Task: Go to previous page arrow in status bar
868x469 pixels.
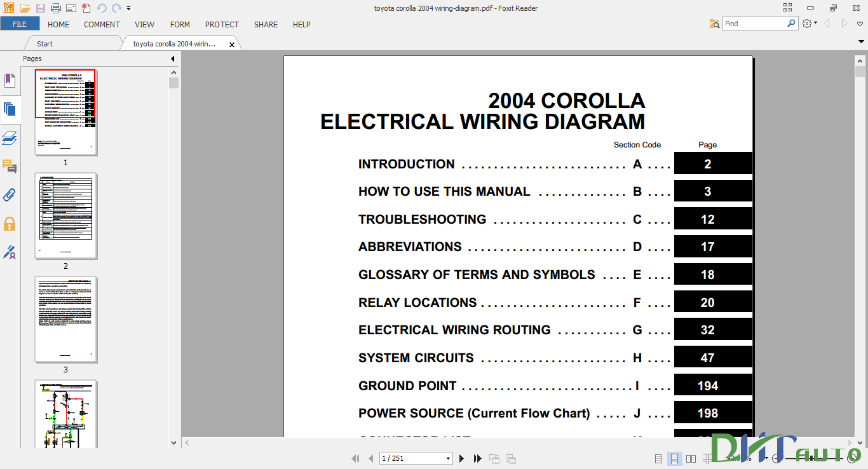Action: (x=372, y=458)
